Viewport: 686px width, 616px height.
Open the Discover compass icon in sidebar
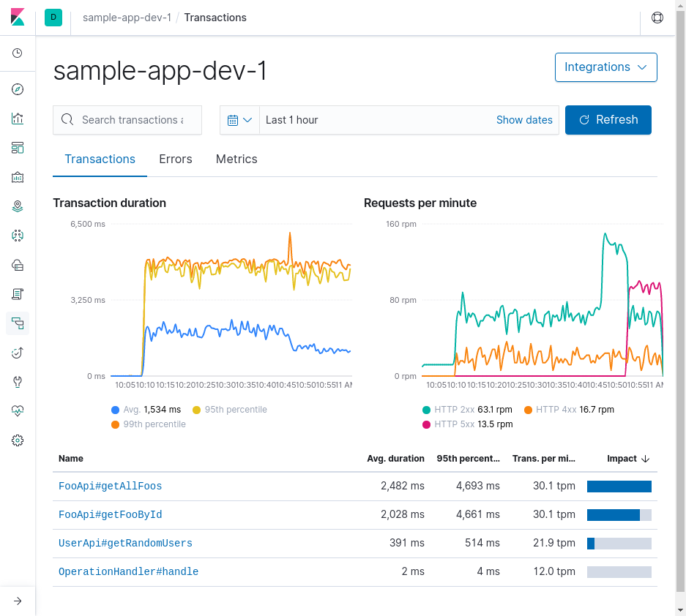(x=18, y=89)
